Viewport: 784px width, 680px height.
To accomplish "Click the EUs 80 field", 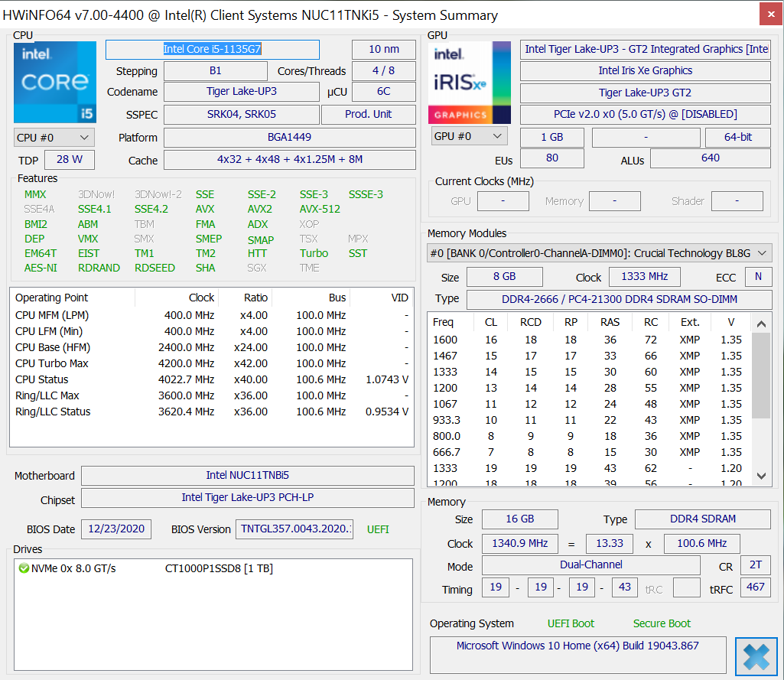I will point(552,158).
